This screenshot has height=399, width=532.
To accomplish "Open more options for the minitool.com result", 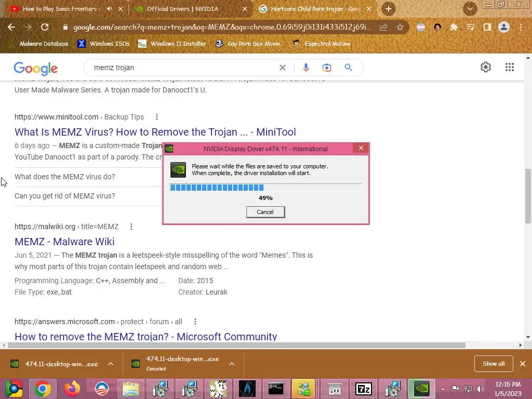I will click(157, 117).
